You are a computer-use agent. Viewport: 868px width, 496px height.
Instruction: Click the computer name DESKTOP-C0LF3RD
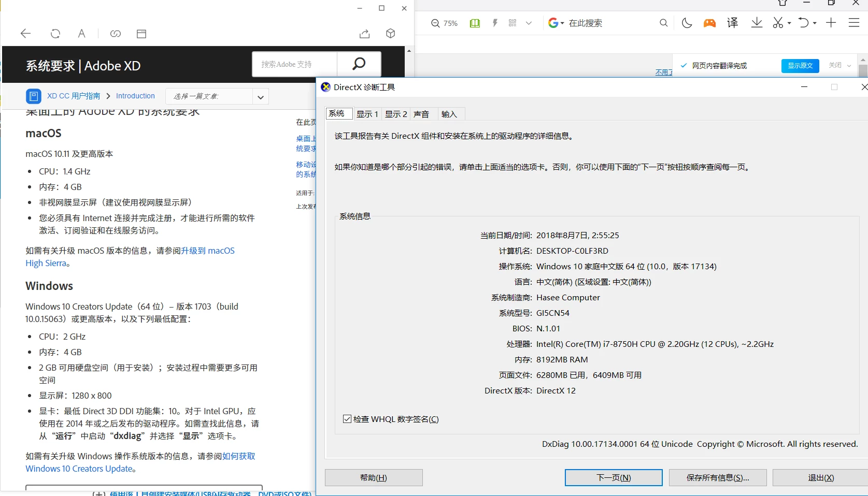(572, 251)
